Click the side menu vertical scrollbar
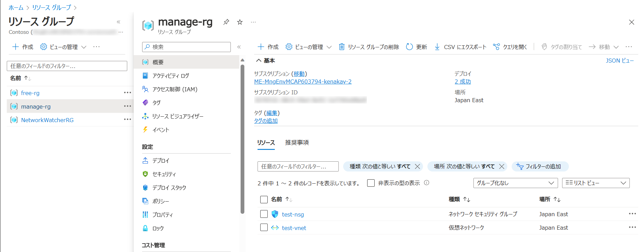Screen dimensions: 644x252 pyautogui.click(x=242, y=139)
